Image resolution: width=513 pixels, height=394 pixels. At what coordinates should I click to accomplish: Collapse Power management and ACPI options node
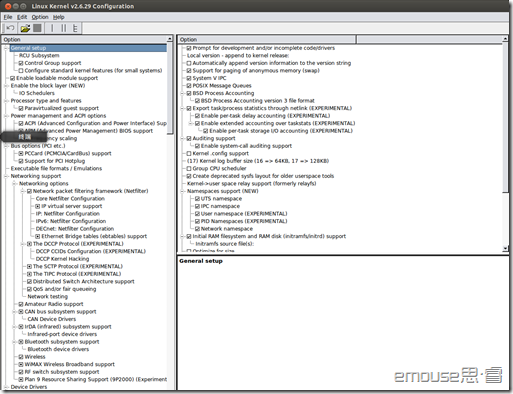point(6,116)
